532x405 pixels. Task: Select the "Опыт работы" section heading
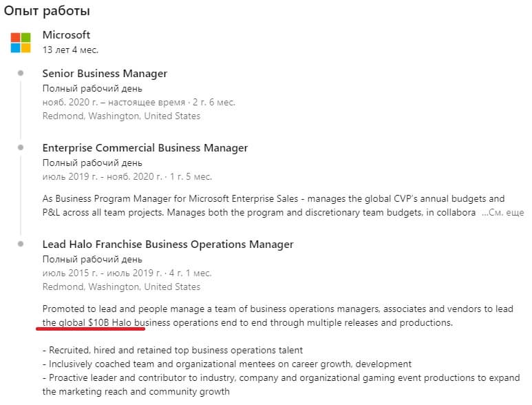click(x=47, y=12)
